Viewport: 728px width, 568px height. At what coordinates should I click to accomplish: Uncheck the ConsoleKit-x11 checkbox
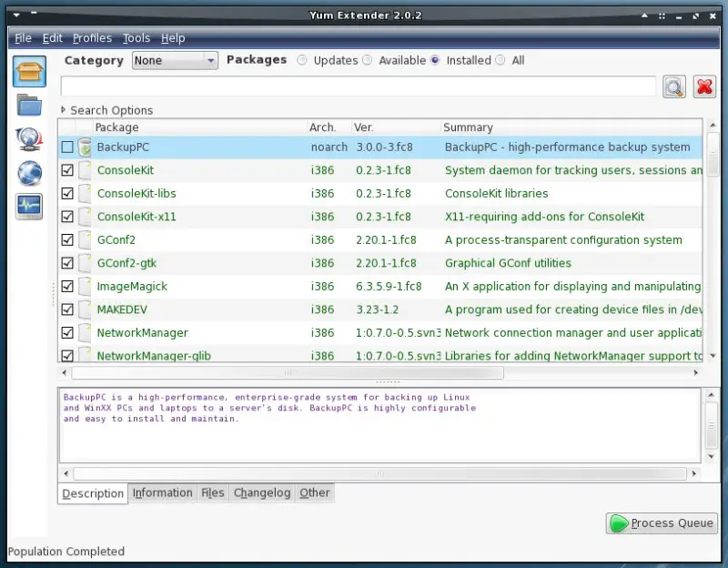point(67,217)
